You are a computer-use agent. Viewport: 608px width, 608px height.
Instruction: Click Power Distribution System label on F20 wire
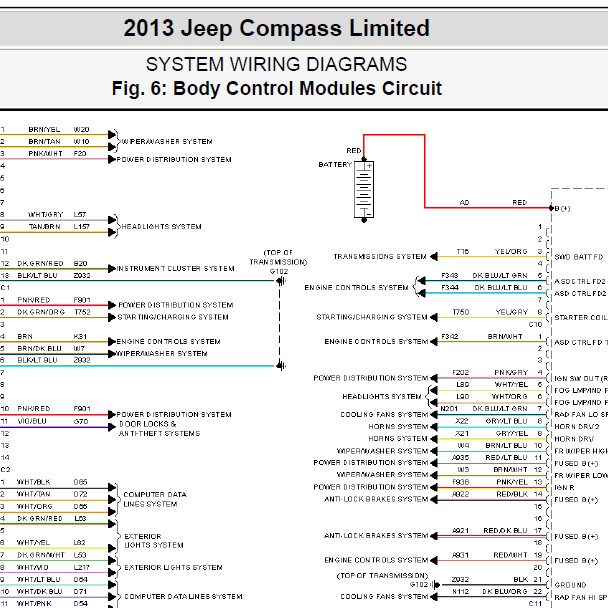pos(174,159)
